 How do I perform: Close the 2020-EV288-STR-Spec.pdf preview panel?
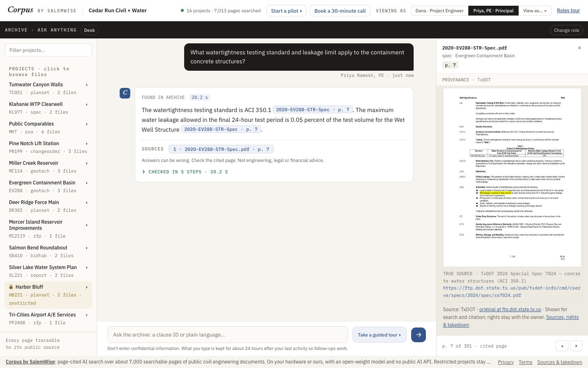point(579,48)
